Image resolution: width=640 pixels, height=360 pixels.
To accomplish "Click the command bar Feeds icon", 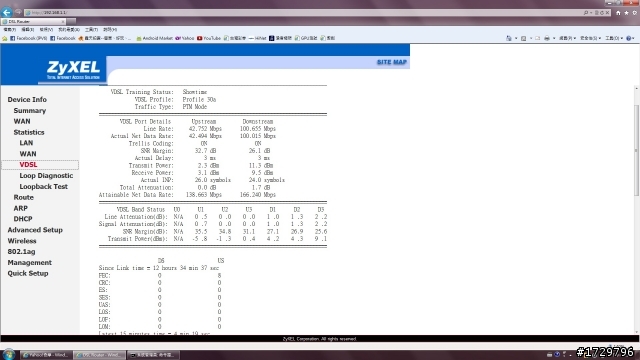I will point(524,38).
